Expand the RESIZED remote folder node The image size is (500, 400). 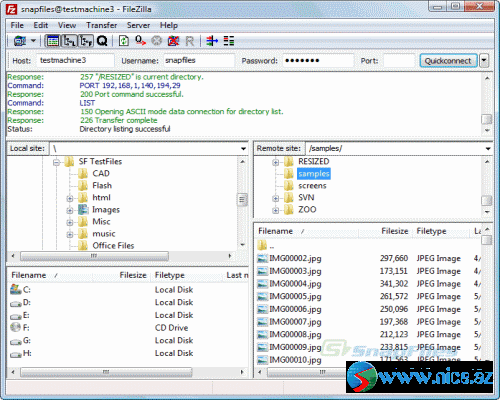(x=276, y=162)
